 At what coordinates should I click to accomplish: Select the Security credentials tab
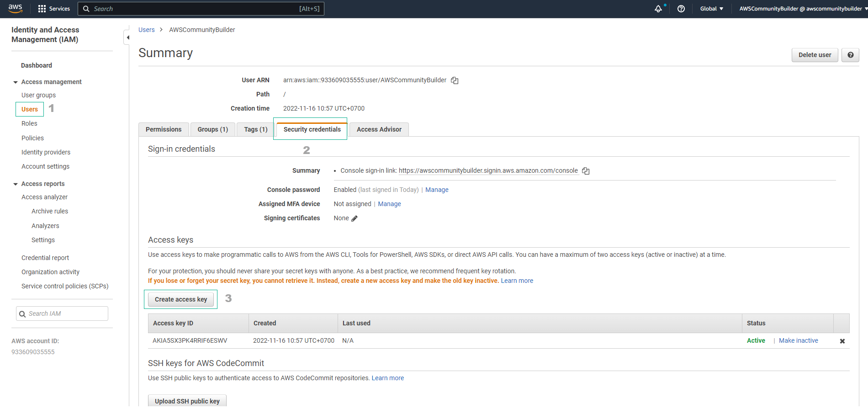point(312,129)
